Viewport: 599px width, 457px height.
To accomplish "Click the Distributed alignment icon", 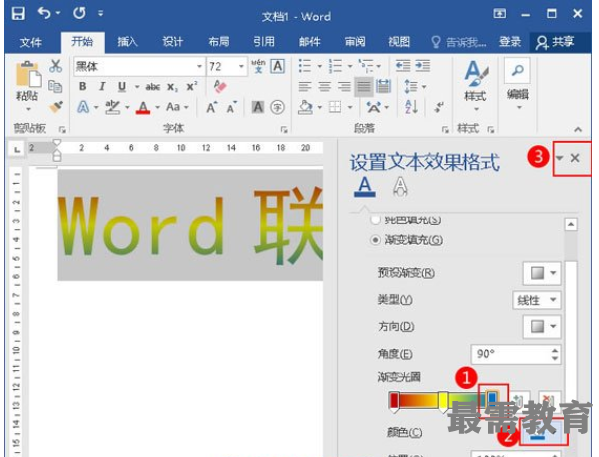I will point(383,87).
